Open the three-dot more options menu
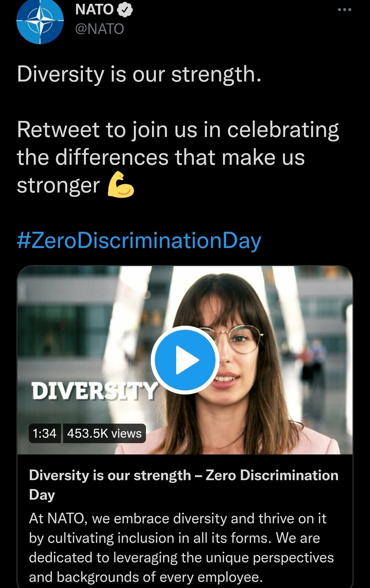 pyautogui.click(x=344, y=10)
